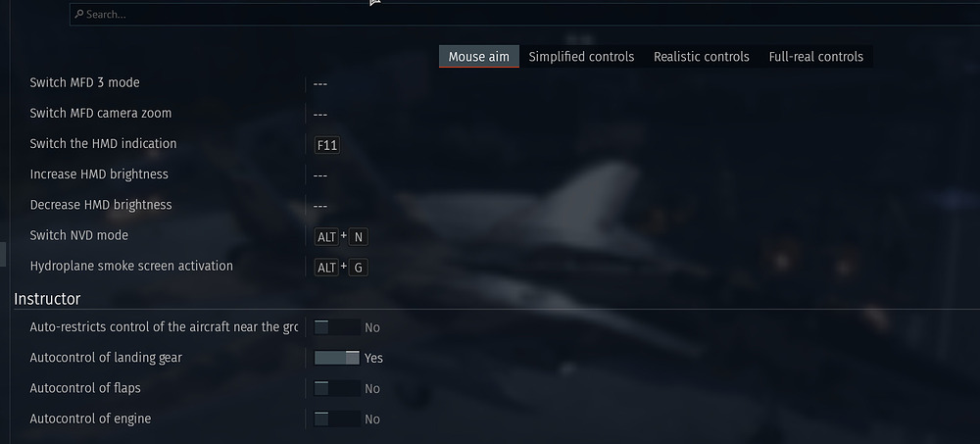Click the Instructor section header

pyautogui.click(x=47, y=299)
